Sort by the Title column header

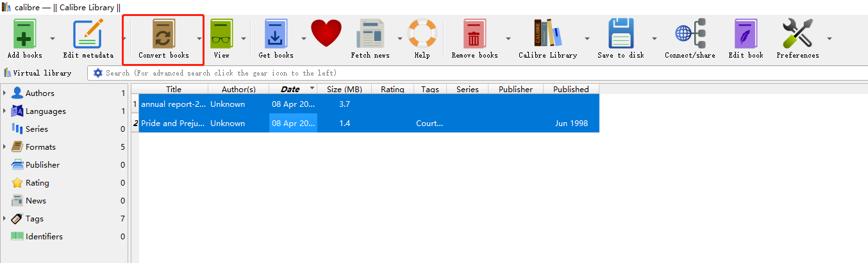pyautogui.click(x=174, y=89)
